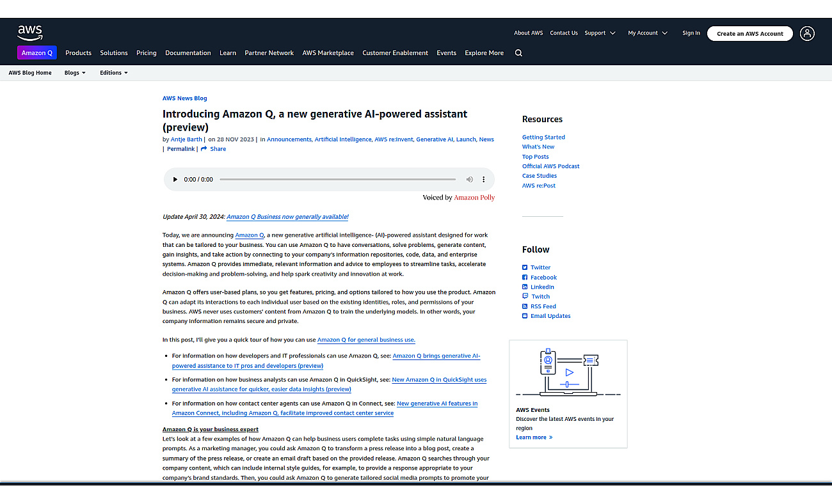Click the RSS Feed icon
The width and height of the screenshot is (832, 504).
(x=525, y=306)
